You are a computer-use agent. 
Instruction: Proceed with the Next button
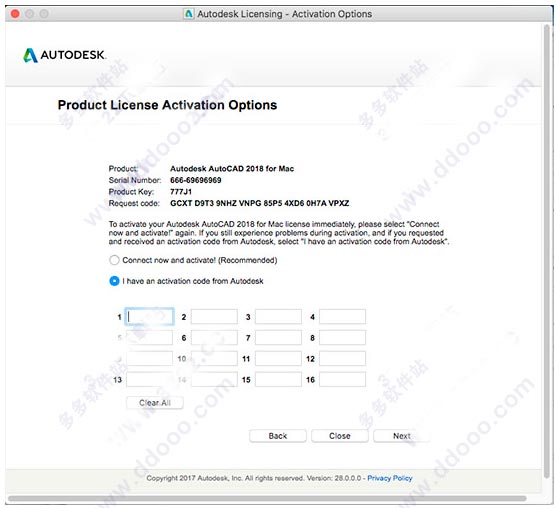402,436
